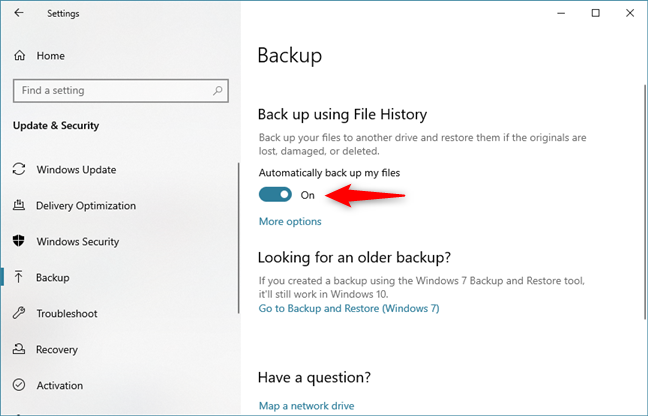Minimize the Settings window
Screen dimensions: 648x416
coord(561,13)
